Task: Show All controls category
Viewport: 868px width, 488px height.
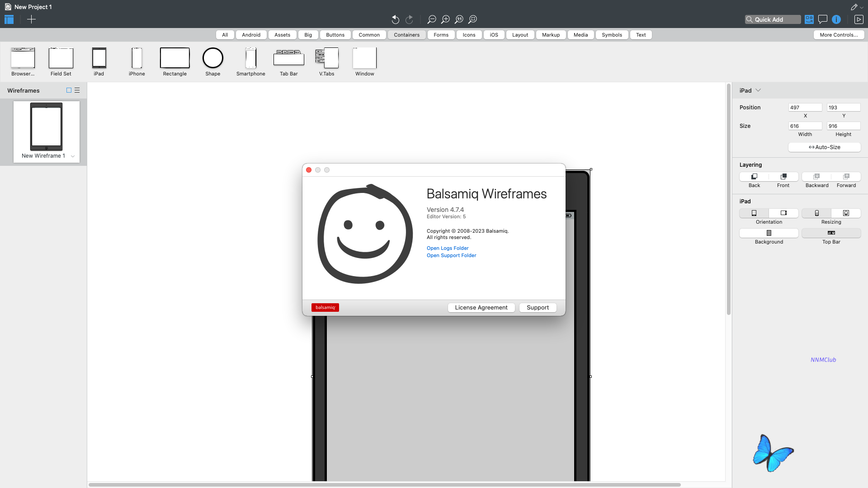Action: point(225,35)
